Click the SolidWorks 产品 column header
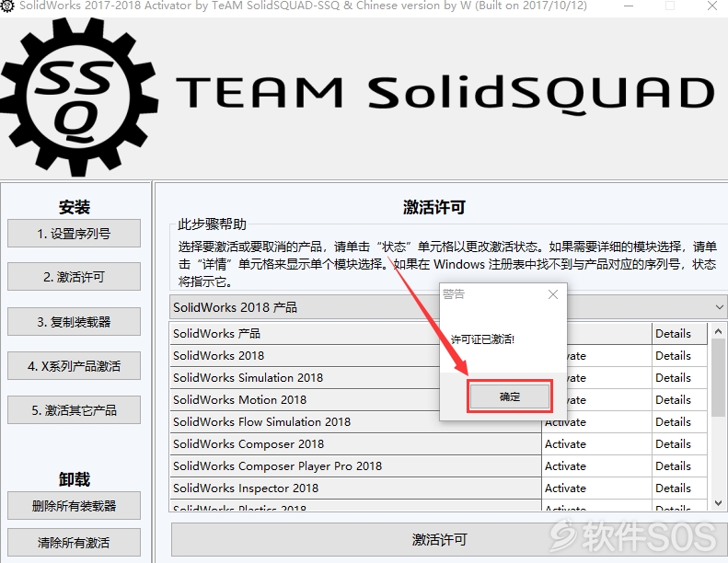Image resolution: width=728 pixels, height=563 pixels. tap(305, 333)
